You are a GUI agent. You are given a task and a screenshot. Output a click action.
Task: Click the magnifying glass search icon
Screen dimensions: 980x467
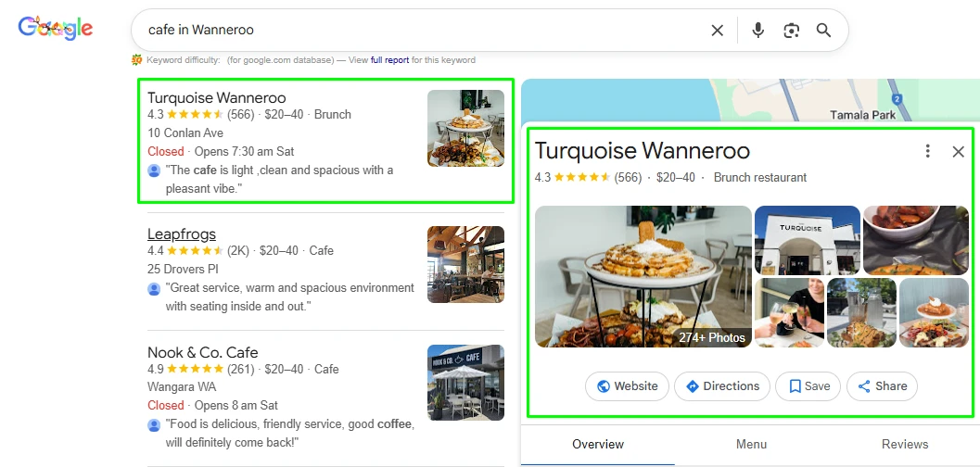point(823,31)
